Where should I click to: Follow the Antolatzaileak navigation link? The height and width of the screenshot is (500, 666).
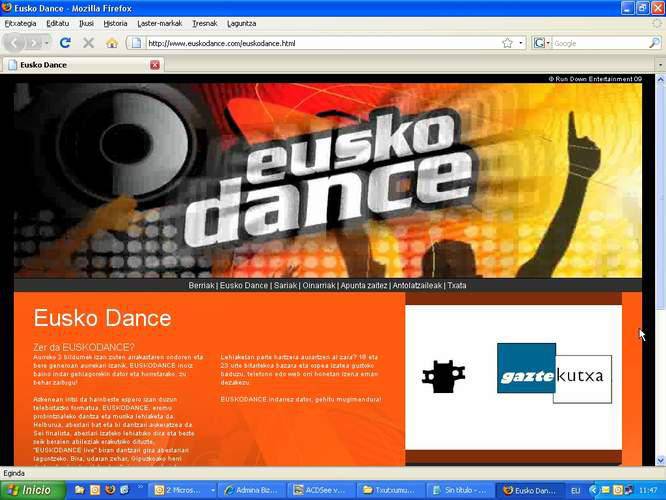tap(417, 285)
